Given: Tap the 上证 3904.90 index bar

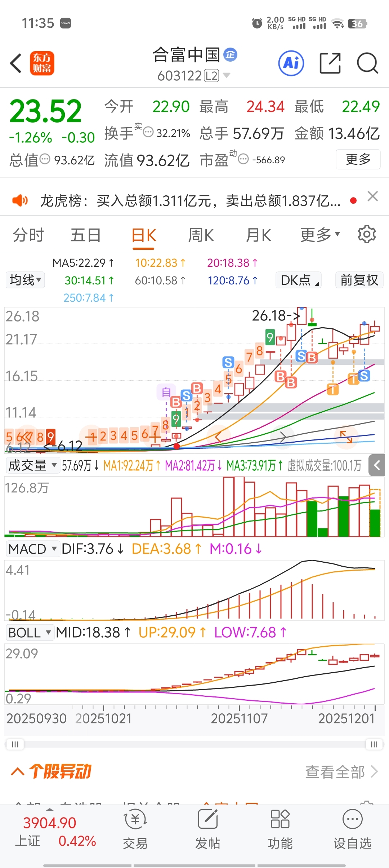Looking at the screenshot, I should (x=56, y=832).
